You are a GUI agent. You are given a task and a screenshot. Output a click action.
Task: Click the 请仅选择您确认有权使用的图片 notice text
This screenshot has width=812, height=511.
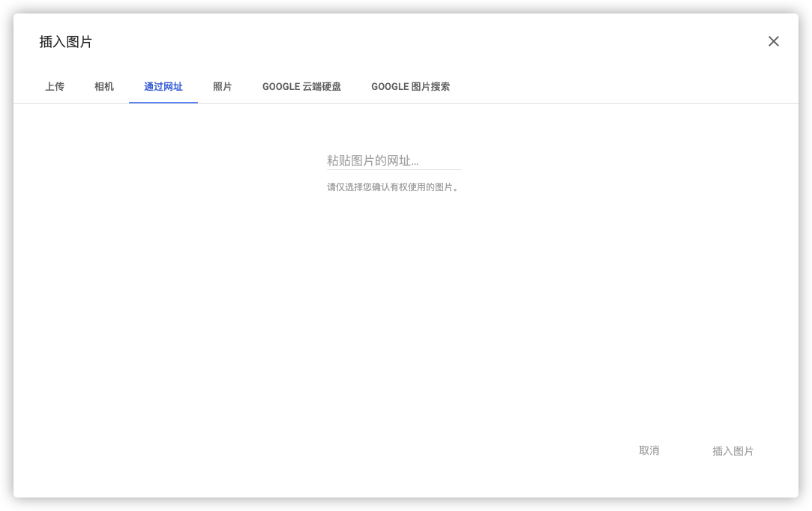(x=393, y=187)
